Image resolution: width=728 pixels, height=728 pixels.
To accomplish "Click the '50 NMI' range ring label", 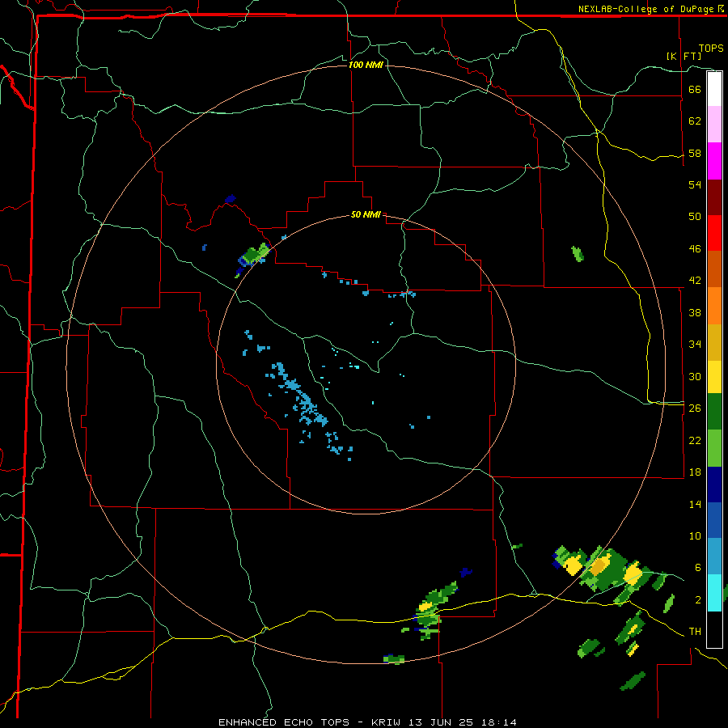I will [366, 214].
